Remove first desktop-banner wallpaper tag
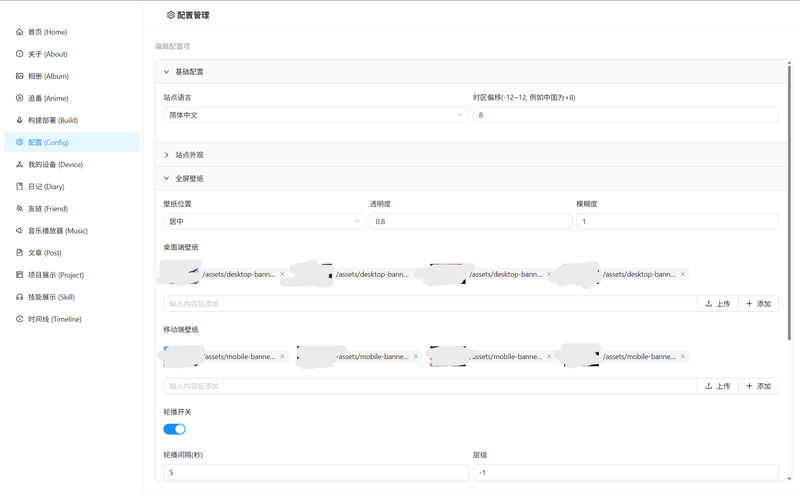Image resolution: width=800 pixels, height=494 pixels. (x=282, y=274)
